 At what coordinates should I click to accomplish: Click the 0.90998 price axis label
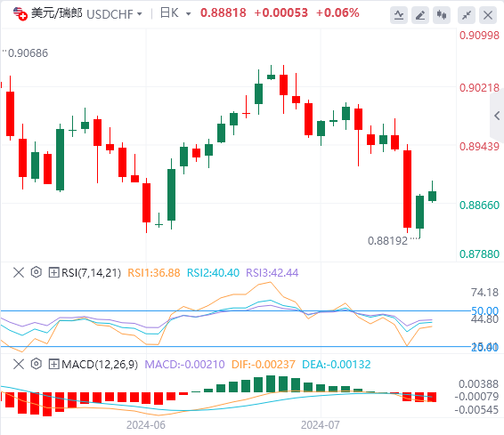479,36
